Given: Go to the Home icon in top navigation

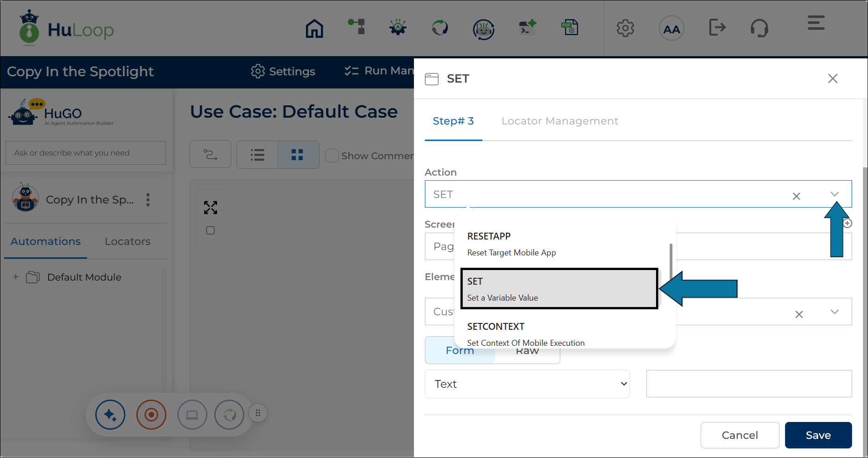Looking at the screenshot, I should click(314, 28).
